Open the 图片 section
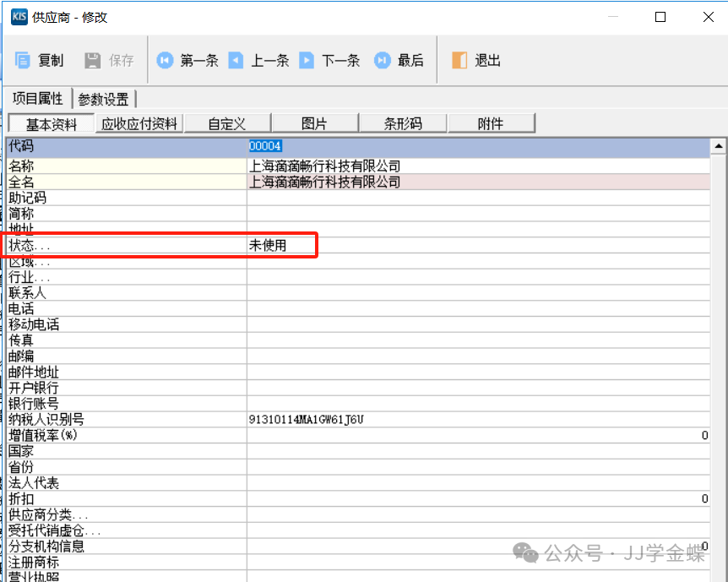 coord(314,123)
